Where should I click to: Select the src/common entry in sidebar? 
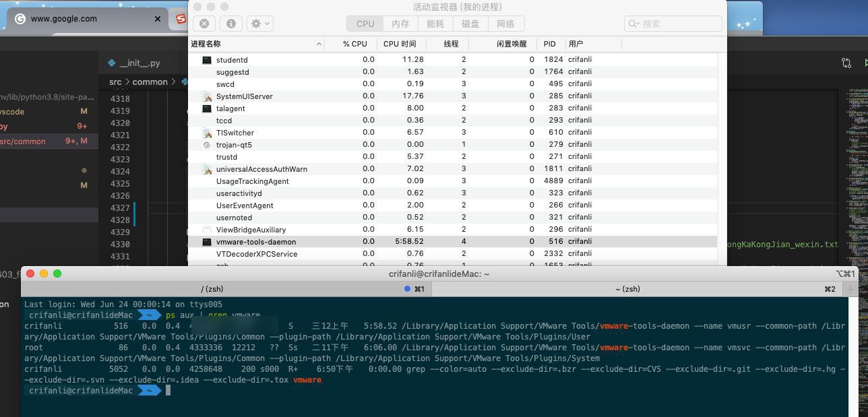49,141
